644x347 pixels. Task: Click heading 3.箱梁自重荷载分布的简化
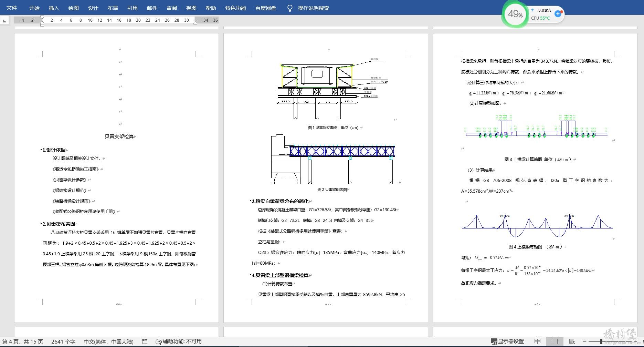[280, 201]
